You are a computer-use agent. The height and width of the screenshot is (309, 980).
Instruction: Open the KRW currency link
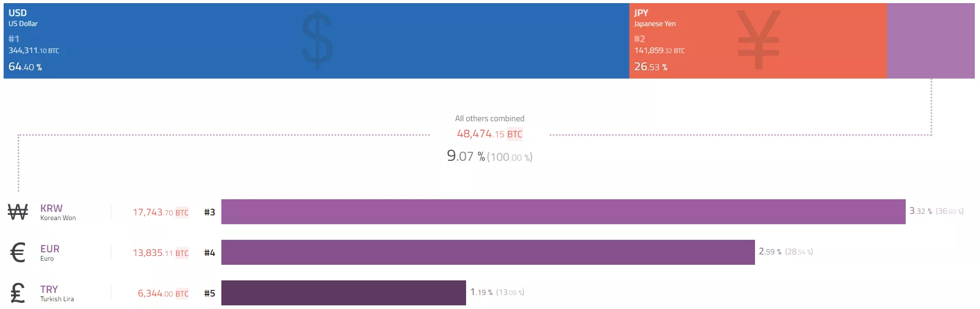coord(51,208)
